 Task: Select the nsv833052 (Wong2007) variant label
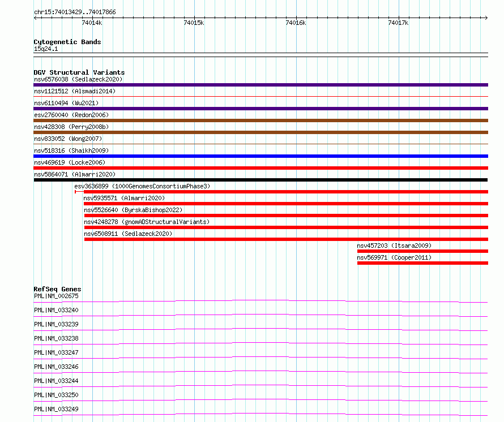pos(68,139)
